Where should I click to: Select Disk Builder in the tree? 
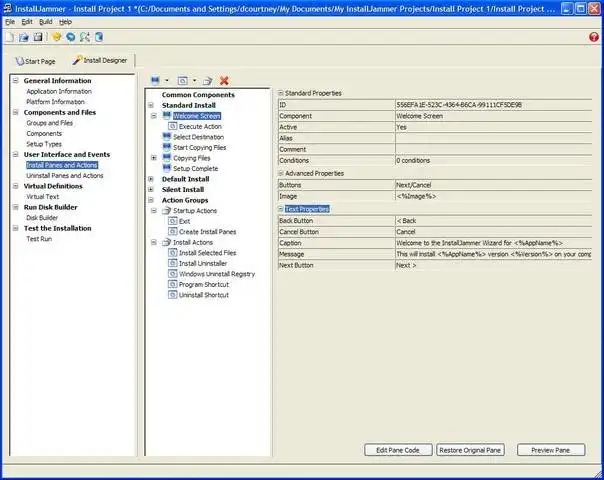pos(42,218)
